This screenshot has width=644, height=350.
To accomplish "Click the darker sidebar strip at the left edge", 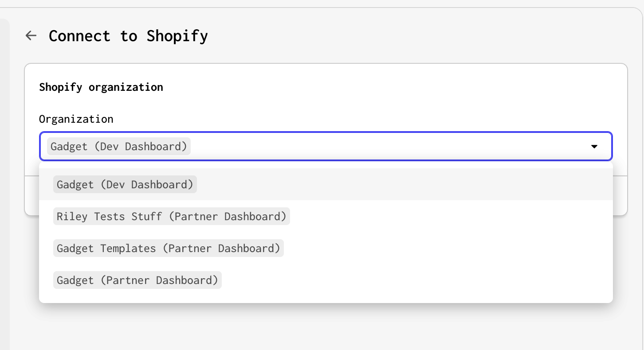I will pos(4,177).
